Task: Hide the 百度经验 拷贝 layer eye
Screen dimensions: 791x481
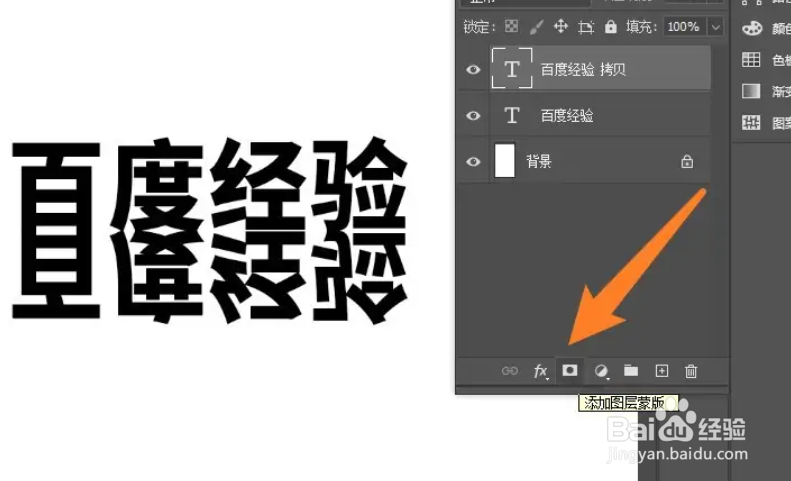Action: [473, 69]
